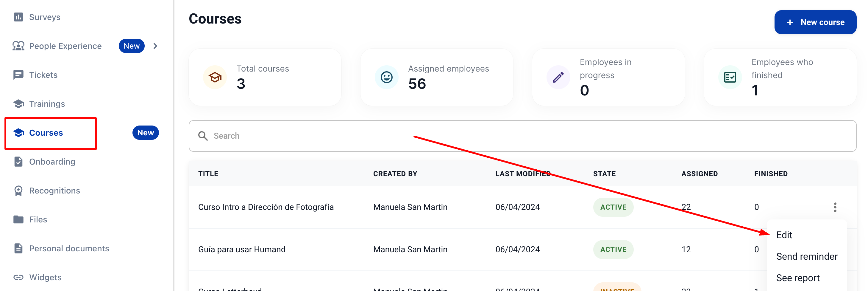This screenshot has width=868, height=291.
Task: Open the Surveys section
Action: 44,17
